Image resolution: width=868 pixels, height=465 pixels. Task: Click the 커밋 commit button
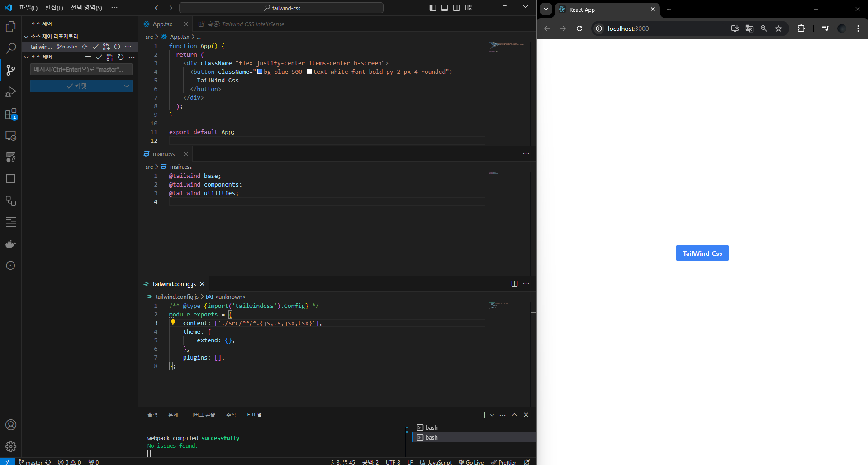[76, 86]
